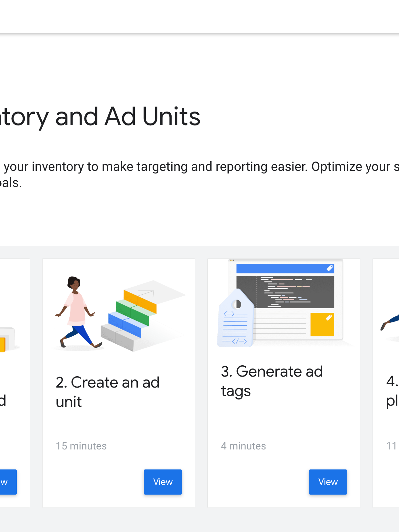
Task: Click the '4 minutes' duration text
Action: point(243,446)
